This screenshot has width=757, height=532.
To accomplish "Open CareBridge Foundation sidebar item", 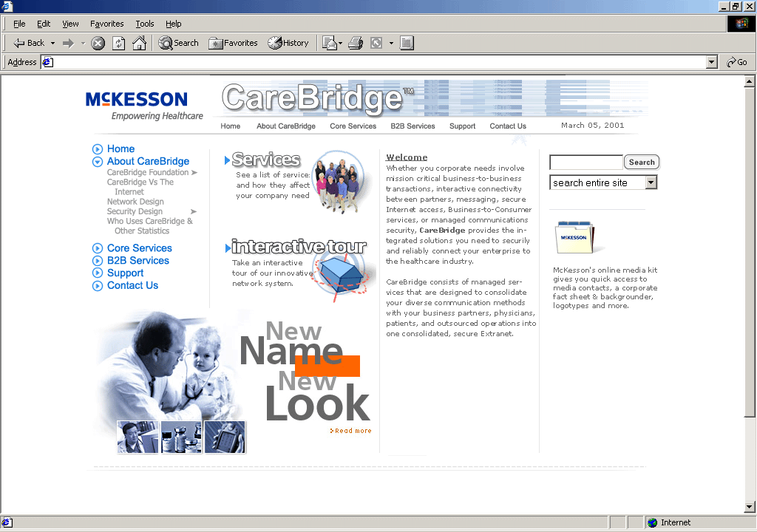I will click(x=148, y=172).
